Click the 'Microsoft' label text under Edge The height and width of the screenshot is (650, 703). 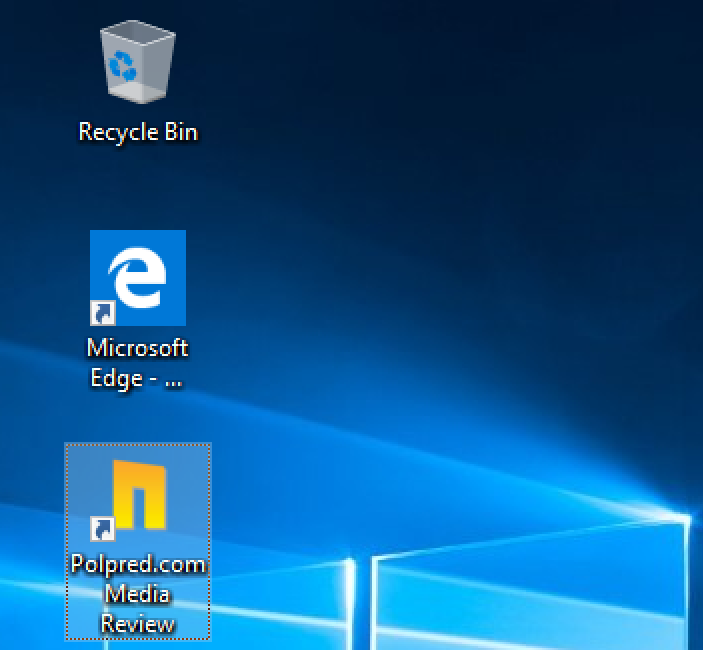pos(138,349)
